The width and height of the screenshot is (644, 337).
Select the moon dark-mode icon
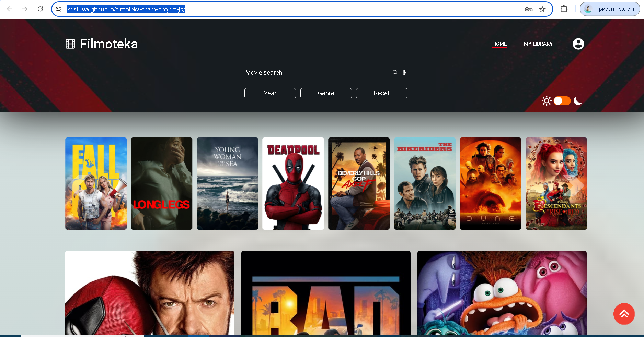click(578, 101)
